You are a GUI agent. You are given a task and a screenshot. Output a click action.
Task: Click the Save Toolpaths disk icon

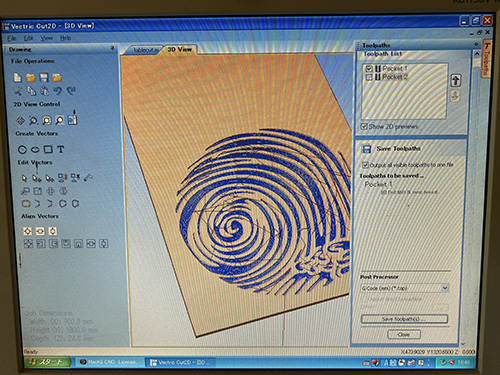[x=366, y=149]
